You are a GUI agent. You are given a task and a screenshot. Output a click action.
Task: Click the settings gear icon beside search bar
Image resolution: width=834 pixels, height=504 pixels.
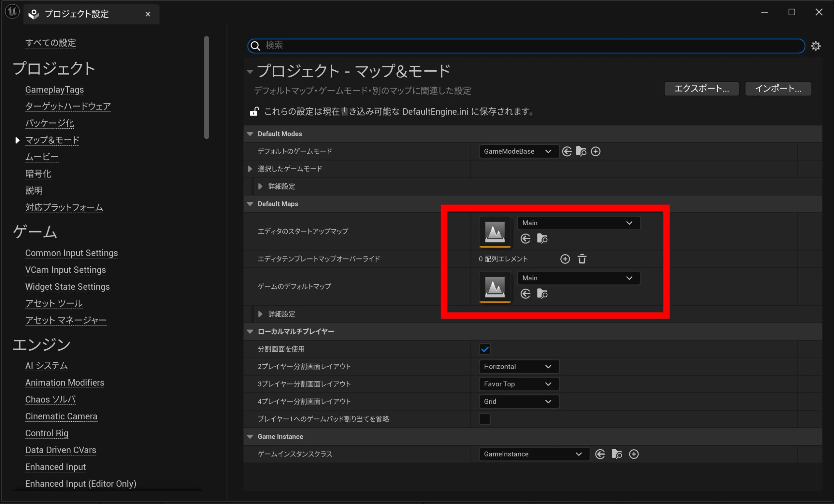click(x=816, y=46)
